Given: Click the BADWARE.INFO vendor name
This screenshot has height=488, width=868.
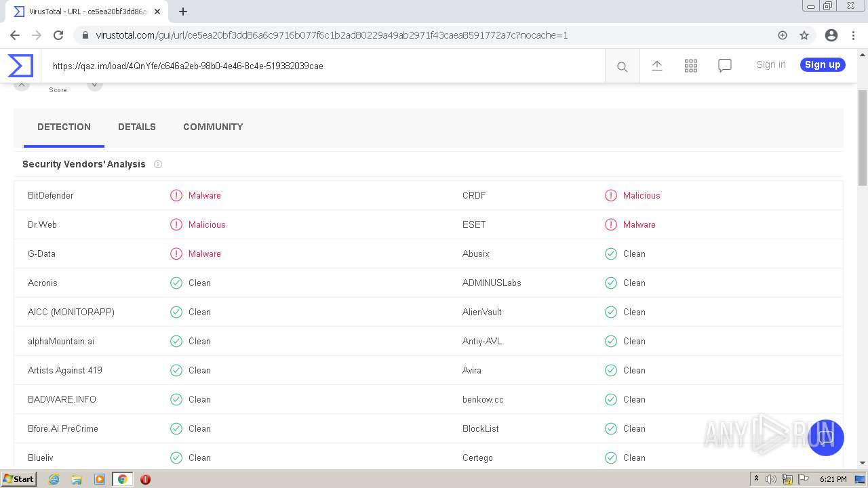Looking at the screenshot, I should tap(62, 399).
